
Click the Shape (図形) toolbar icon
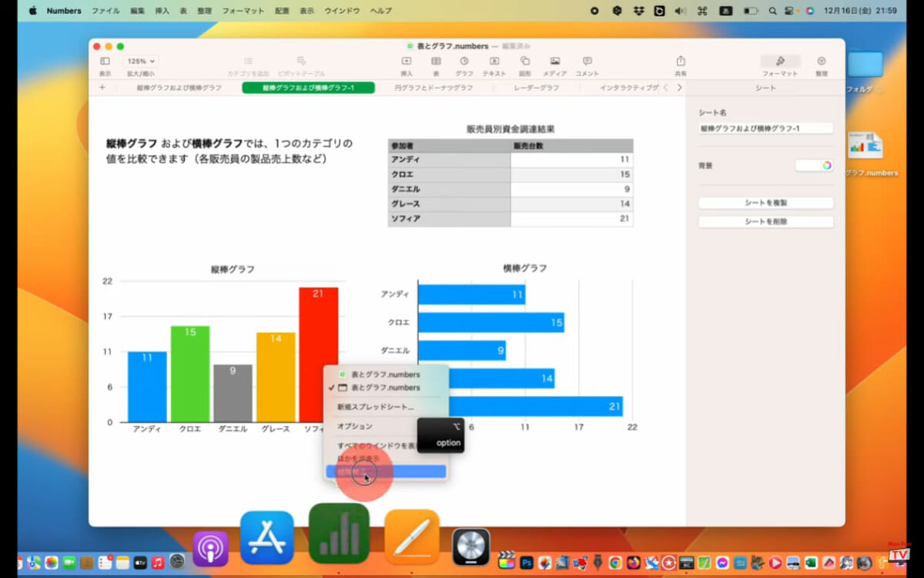coord(524,61)
